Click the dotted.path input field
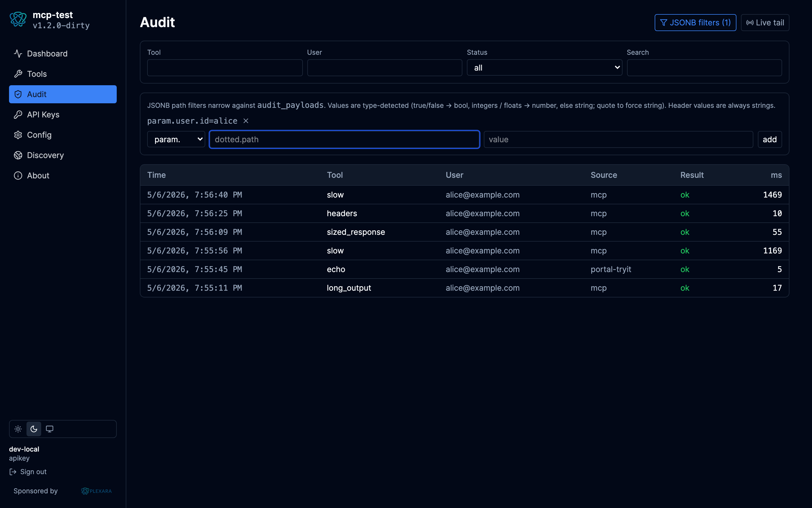The width and height of the screenshot is (812, 508). pos(344,139)
